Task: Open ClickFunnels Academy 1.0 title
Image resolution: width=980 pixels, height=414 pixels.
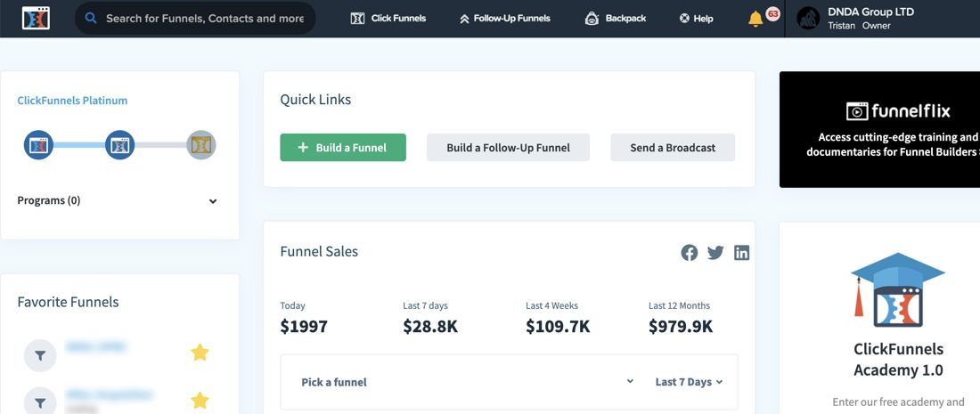Action: point(898,360)
